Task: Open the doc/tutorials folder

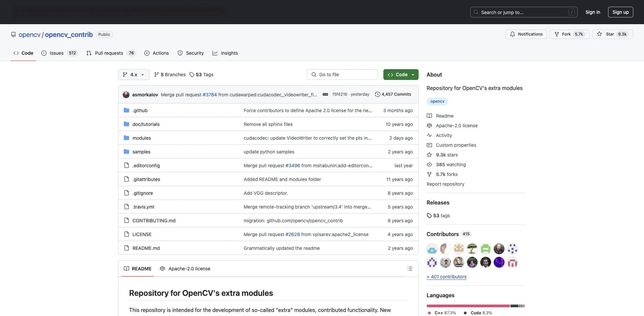Action: click(x=146, y=124)
